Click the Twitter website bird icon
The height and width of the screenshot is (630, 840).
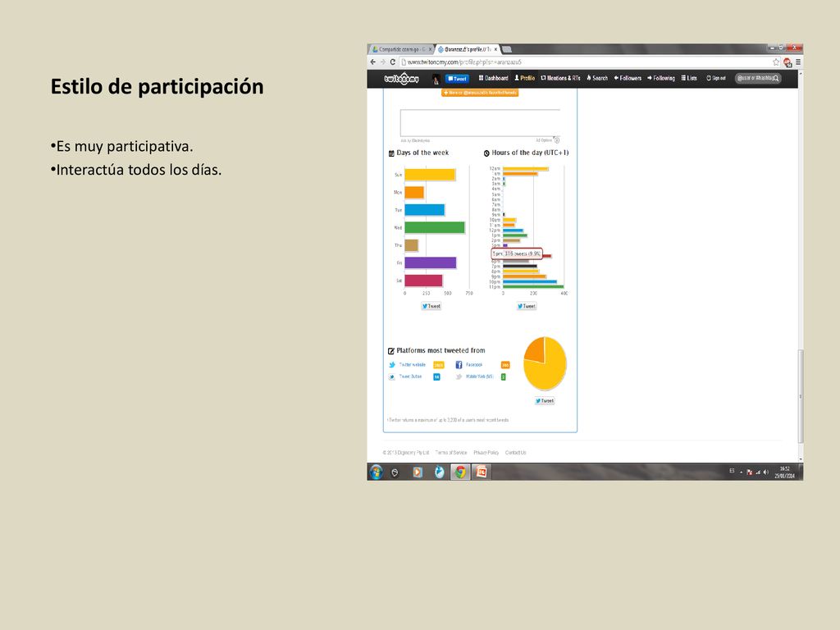tap(391, 365)
